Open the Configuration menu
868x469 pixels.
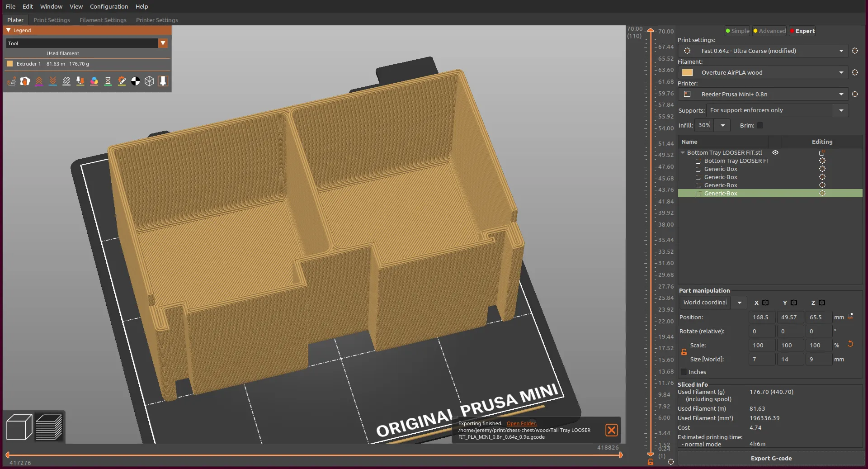pos(109,6)
